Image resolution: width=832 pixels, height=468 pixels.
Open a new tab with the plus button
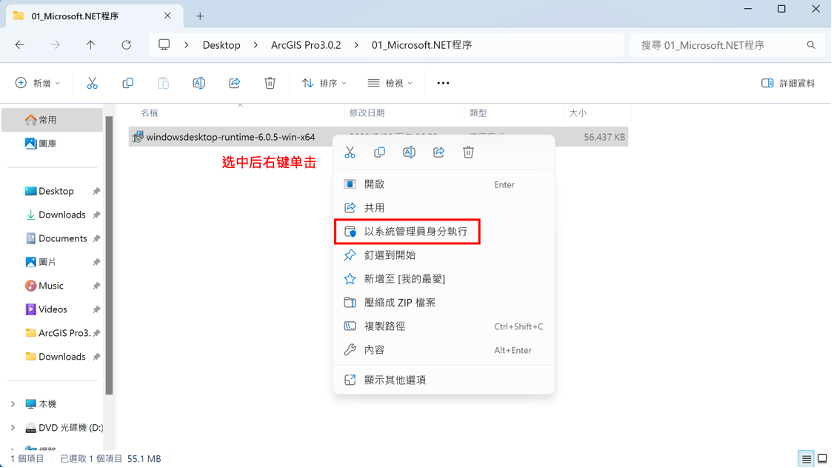pyautogui.click(x=200, y=16)
